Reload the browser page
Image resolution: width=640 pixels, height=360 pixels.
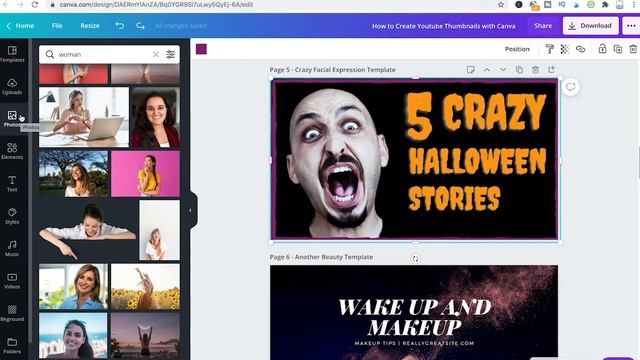(34, 4)
